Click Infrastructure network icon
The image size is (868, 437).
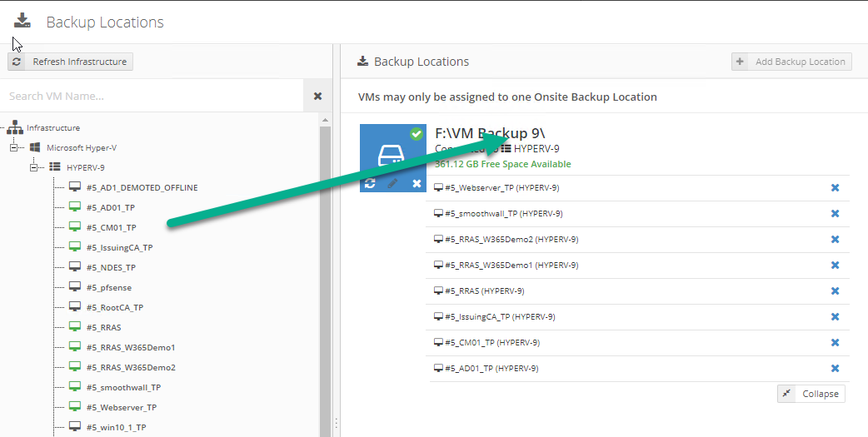tap(15, 127)
